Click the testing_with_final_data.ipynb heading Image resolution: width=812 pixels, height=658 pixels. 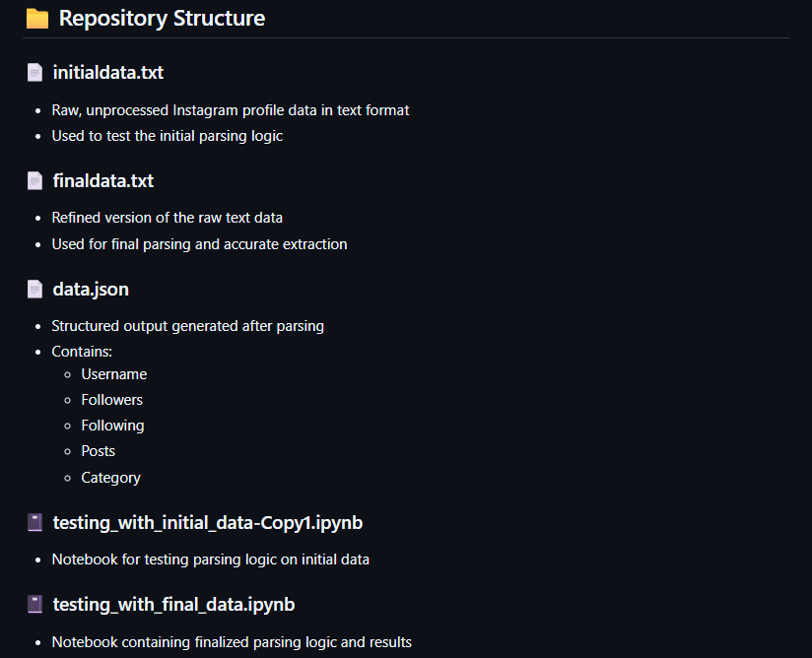173,605
